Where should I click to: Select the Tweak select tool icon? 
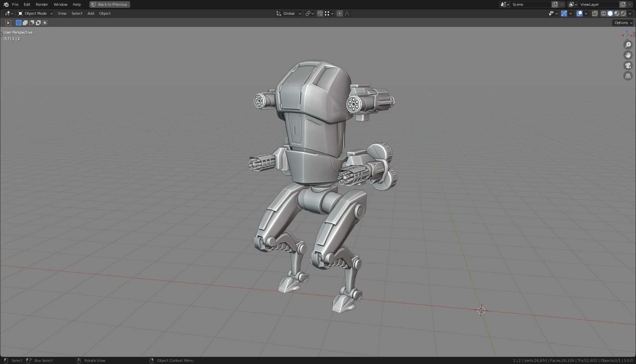click(8, 23)
